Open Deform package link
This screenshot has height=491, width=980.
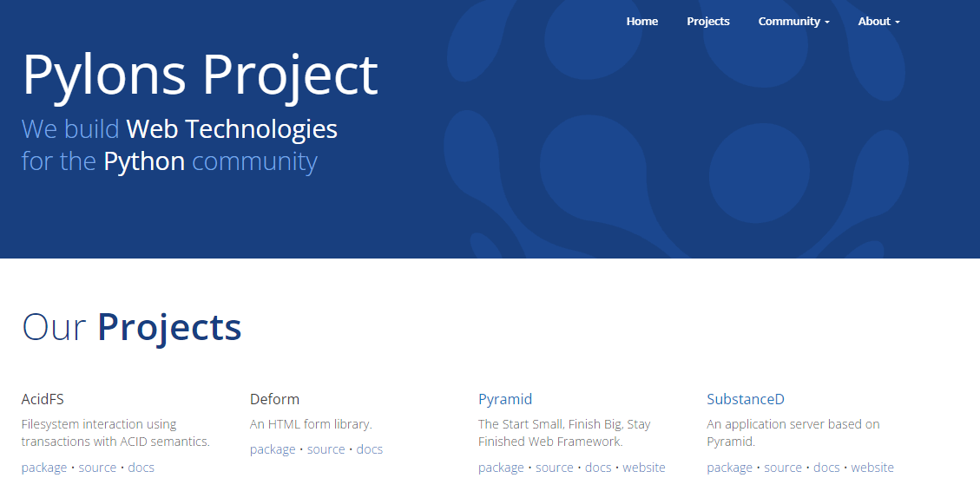click(x=273, y=449)
